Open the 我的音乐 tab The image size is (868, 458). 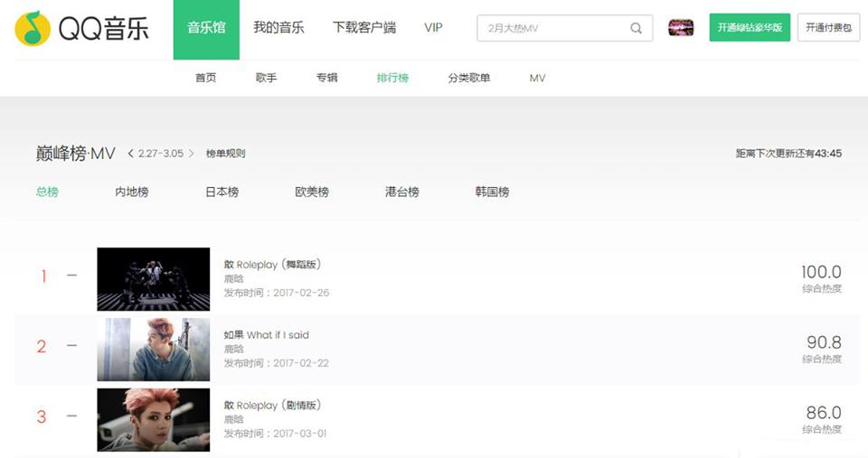(x=279, y=28)
